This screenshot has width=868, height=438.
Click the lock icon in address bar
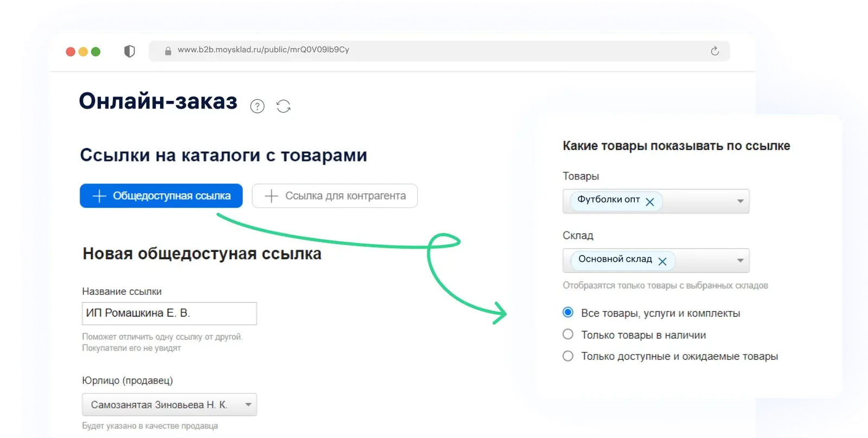(x=168, y=51)
